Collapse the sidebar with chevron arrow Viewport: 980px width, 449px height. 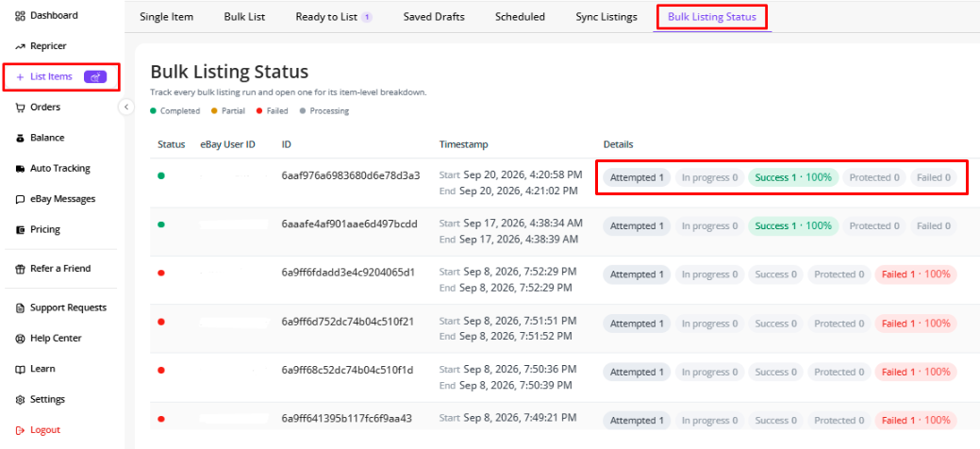coord(126,107)
